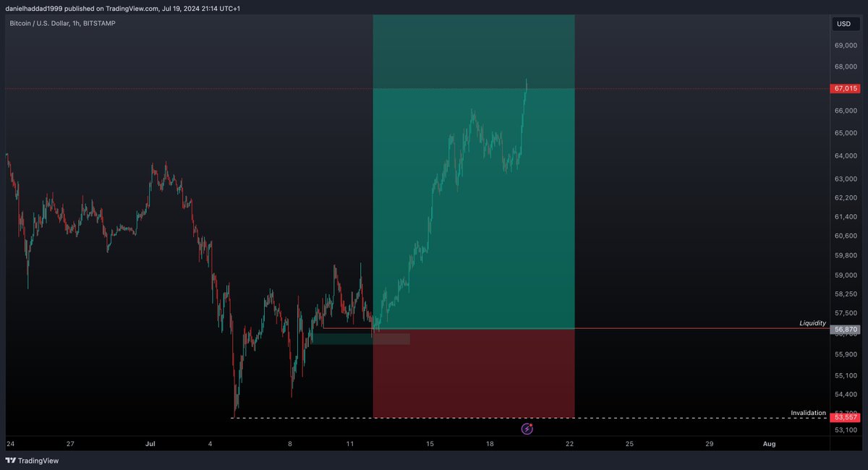Screen dimensions: 868x470
Task: Click the Jul date label on time axis
Action: pos(151,443)
